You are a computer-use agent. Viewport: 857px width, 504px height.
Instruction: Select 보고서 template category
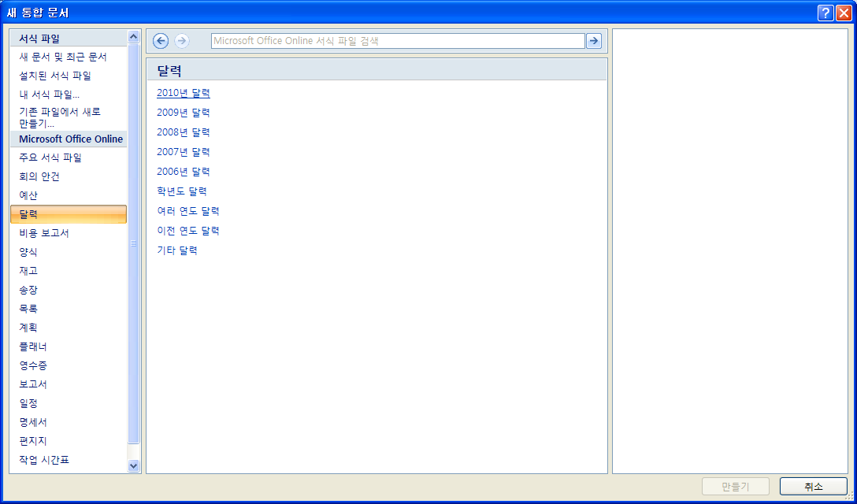(x=69, y=384)
